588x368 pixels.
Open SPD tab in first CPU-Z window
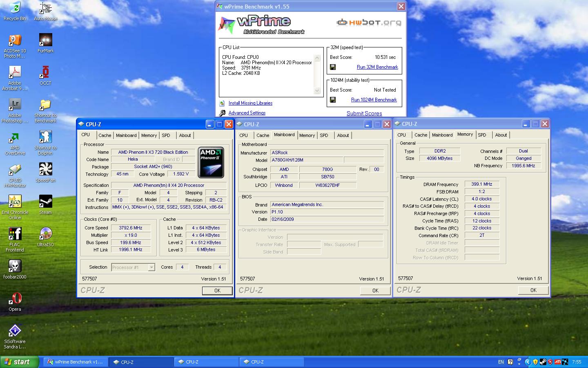166,135
